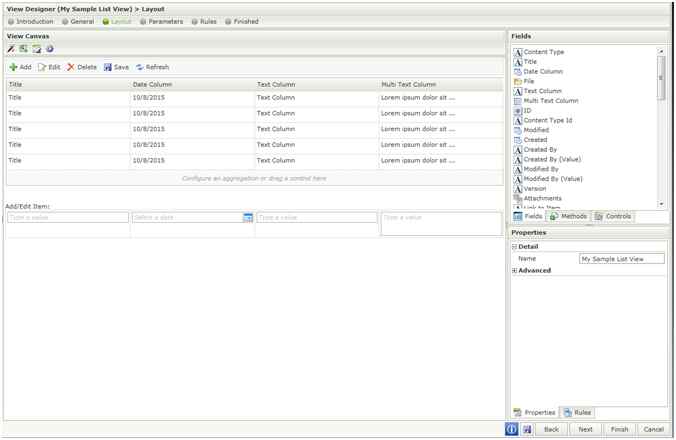Click the Text Column value input field
Image resolution: width=676 pixels, height=440 pixels.
(x=317, y=218)
